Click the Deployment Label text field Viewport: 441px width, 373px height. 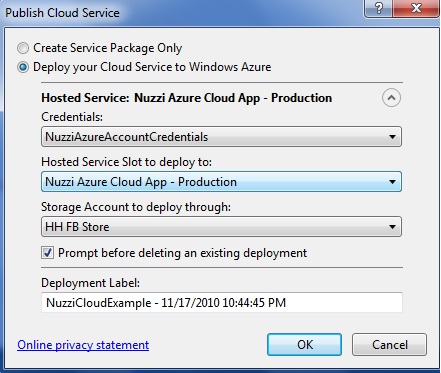coord(222,302)
